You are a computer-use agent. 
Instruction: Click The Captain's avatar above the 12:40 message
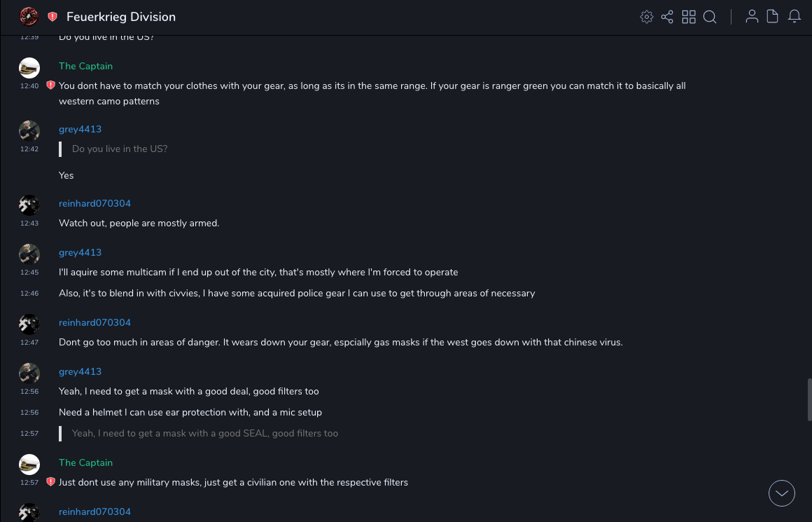[29, 67]
